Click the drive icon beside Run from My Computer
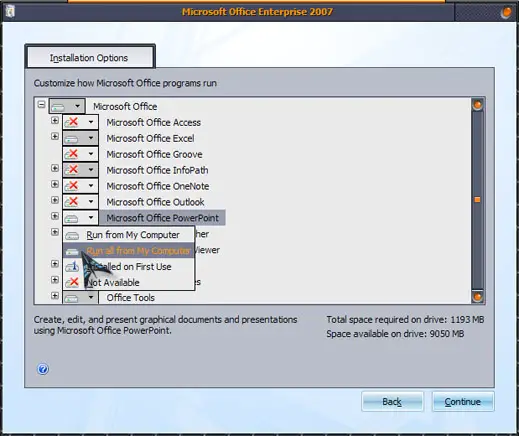The width and height of the screenshot is (519, 436). pyautogui.click(x=72, y=235)
